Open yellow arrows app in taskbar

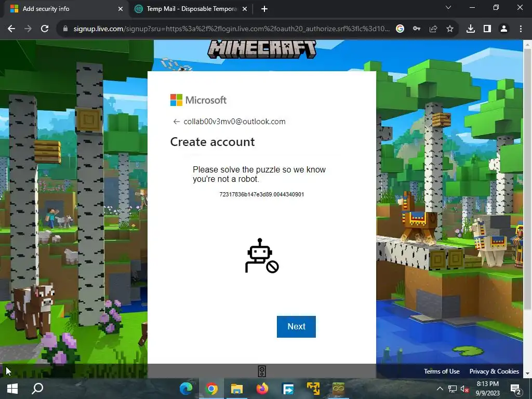point(313,389)
